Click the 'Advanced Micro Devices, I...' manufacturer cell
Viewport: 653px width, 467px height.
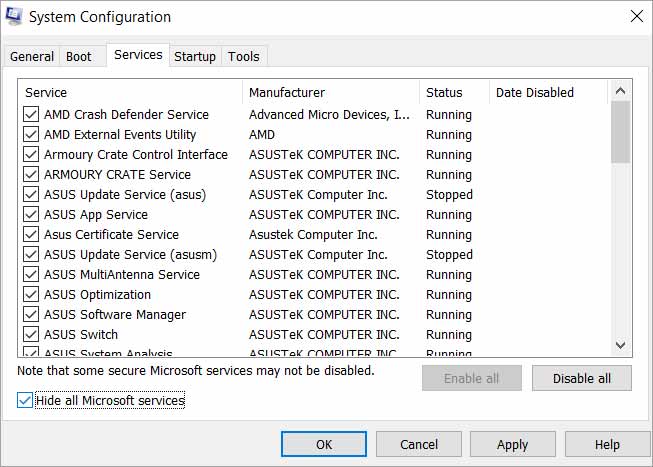coord(329,115)
